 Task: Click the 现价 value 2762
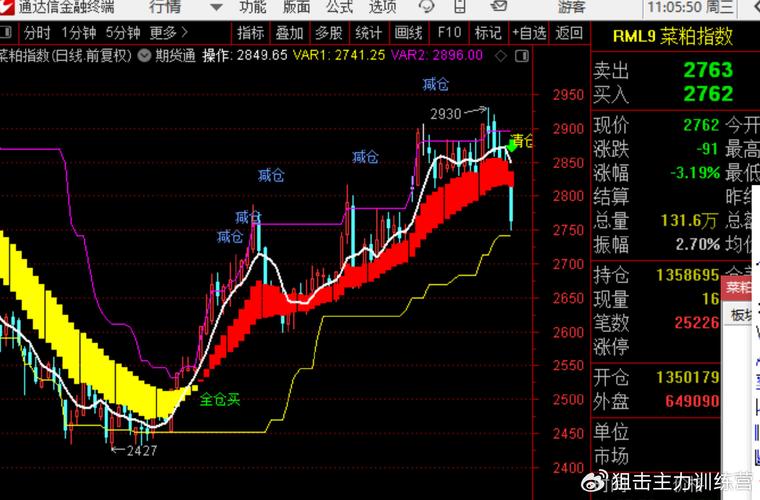(701, 125)
